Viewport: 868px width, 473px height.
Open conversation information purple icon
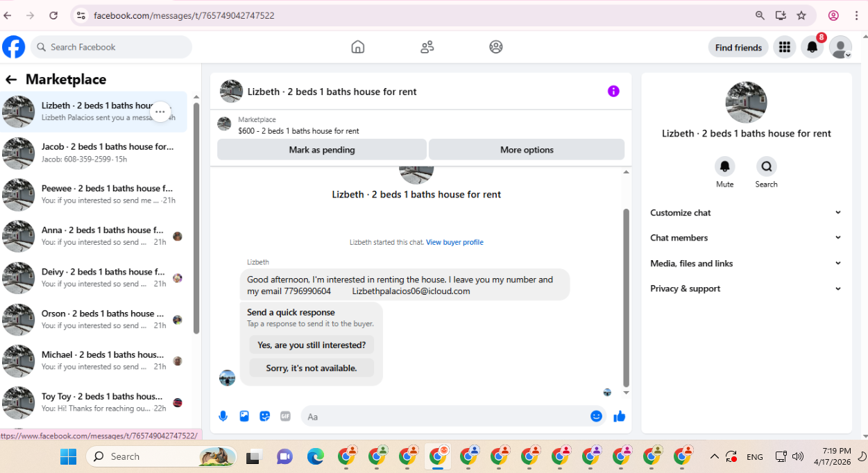pos(613,91)
